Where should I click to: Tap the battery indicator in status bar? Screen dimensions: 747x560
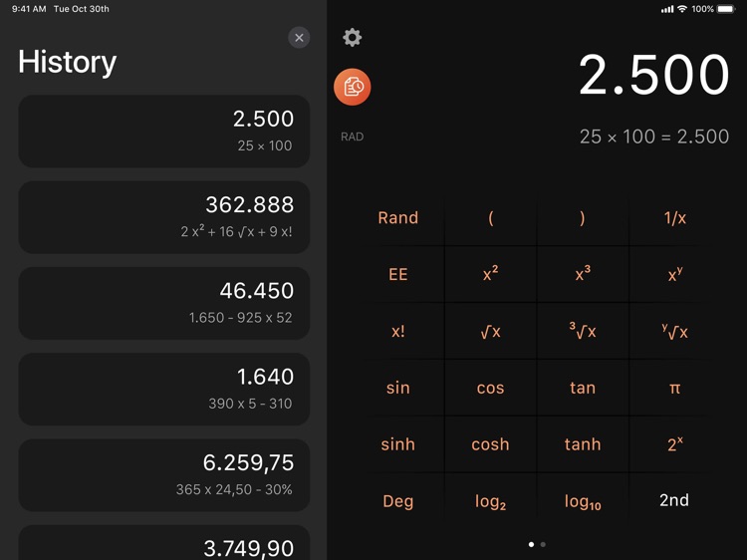click(728, 9)
